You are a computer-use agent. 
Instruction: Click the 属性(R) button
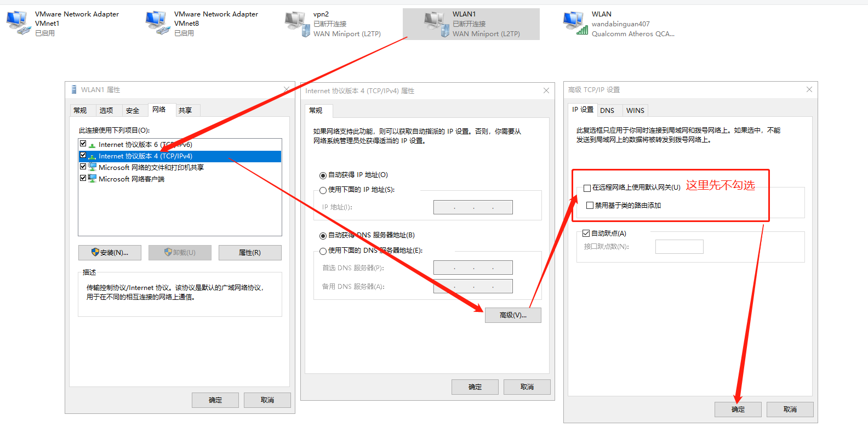pyautogui.click(x=250, y=253)
